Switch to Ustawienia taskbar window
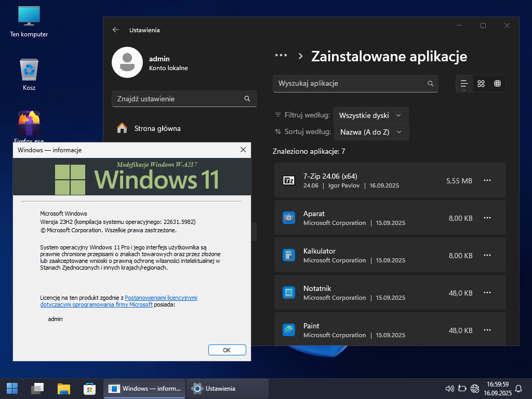The image size is (532, 399). pos(227,388)
